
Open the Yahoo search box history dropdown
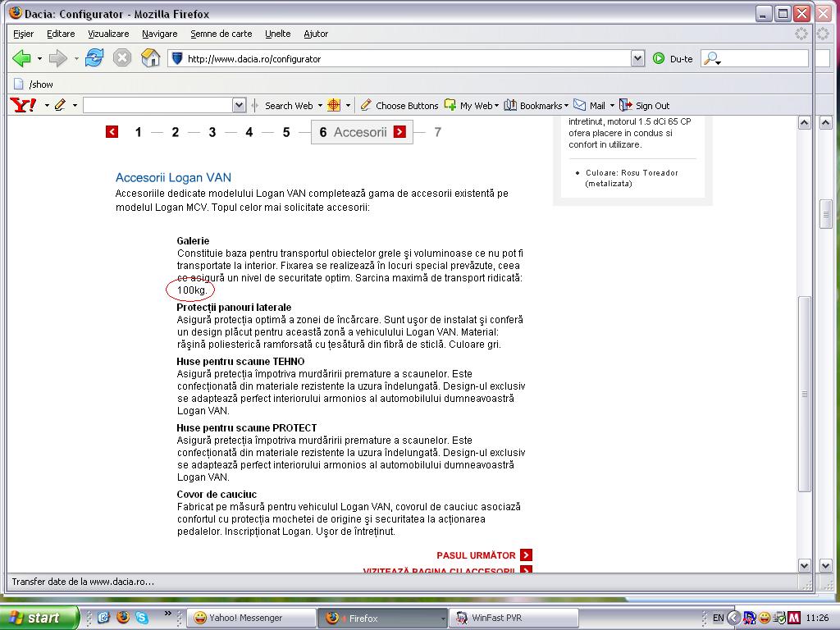(240, 105)
